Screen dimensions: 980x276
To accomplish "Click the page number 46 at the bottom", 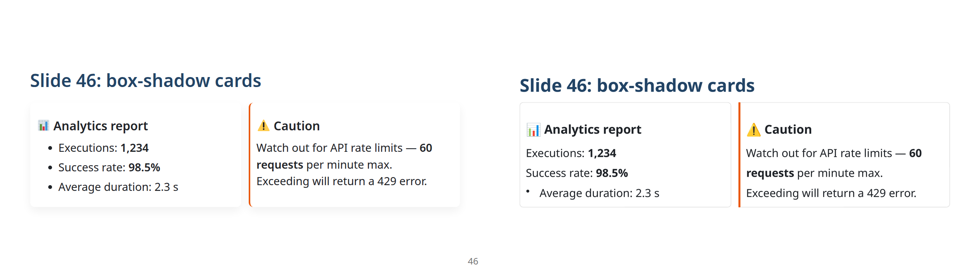I will (x=473, y=261).
